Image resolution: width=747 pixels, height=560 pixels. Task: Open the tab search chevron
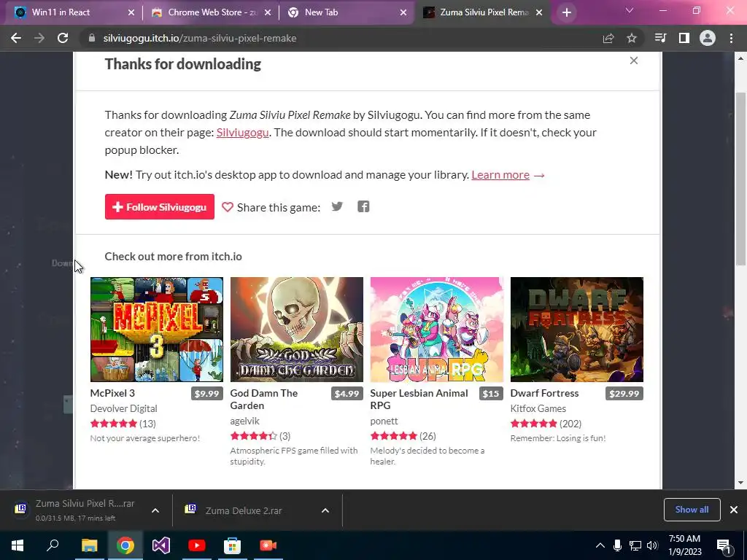(630, 10)
